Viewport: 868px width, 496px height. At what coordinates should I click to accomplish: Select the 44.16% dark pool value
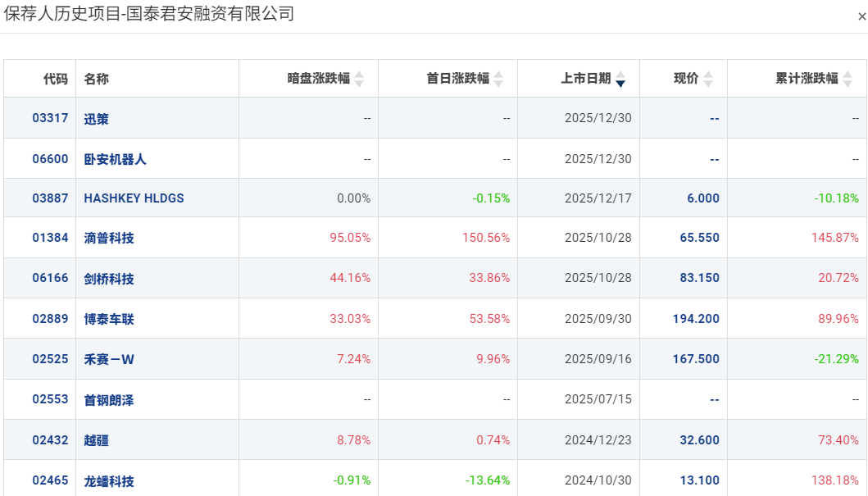(x=350, y=278)
